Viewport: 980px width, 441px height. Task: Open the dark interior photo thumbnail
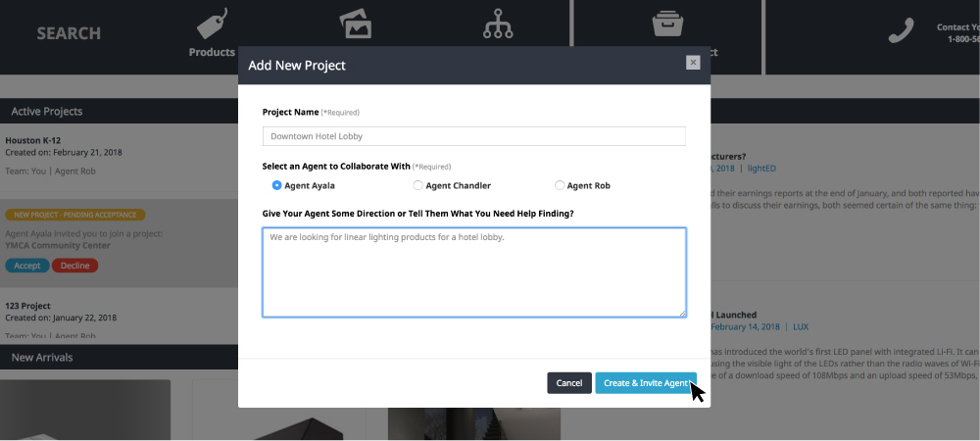pyautogui.click(x=473, y=424)
